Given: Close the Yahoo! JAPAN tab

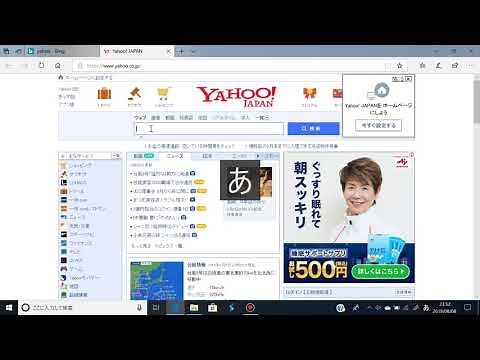Looking at the screenshot, I should (x=169, y=51).
